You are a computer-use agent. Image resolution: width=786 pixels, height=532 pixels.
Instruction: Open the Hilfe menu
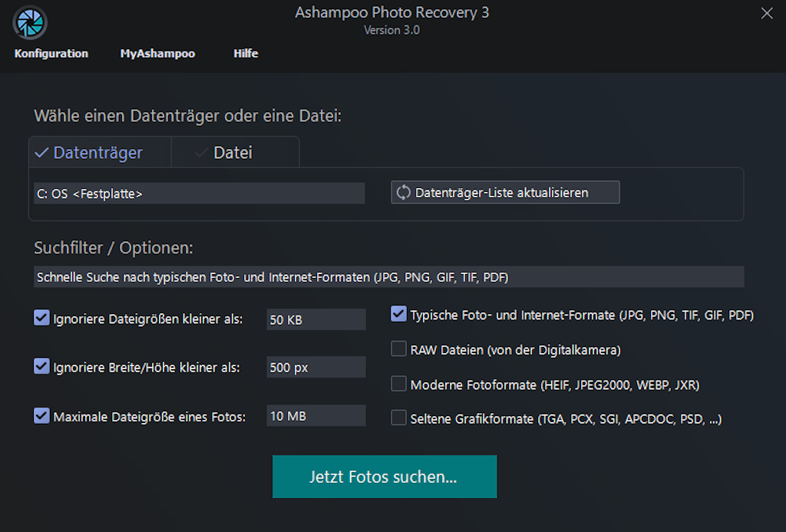tap(246, 54)
